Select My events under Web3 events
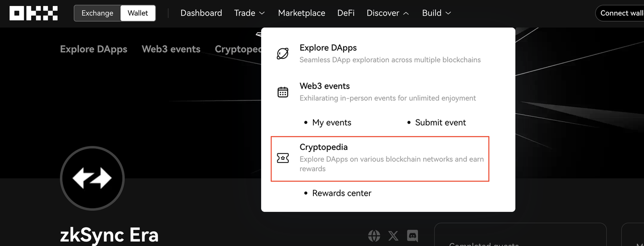 pos(332,122)
